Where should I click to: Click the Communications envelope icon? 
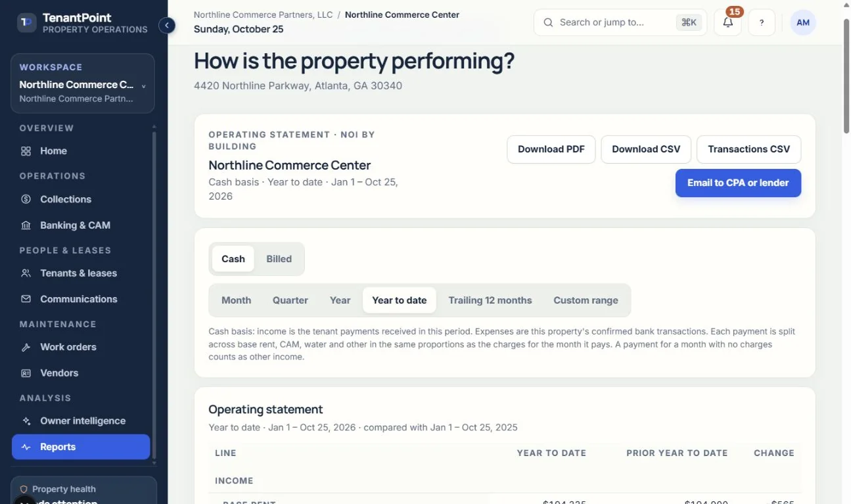[x=26, y=299]
